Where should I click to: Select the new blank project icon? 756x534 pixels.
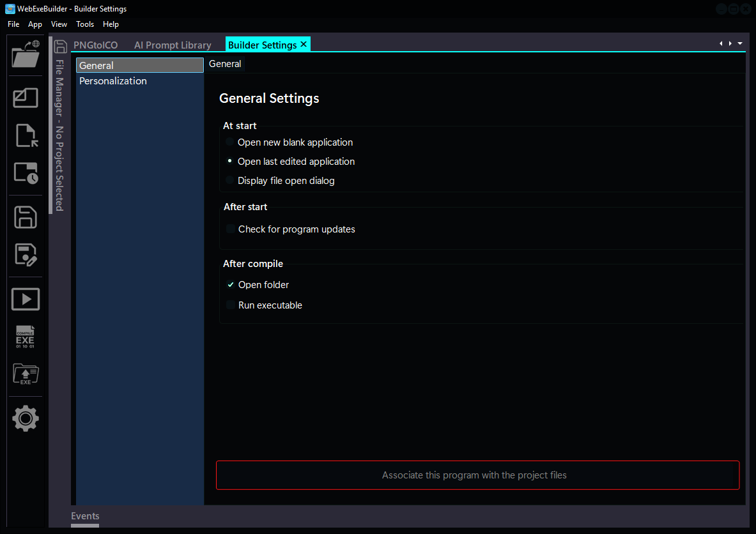point(25,98)
